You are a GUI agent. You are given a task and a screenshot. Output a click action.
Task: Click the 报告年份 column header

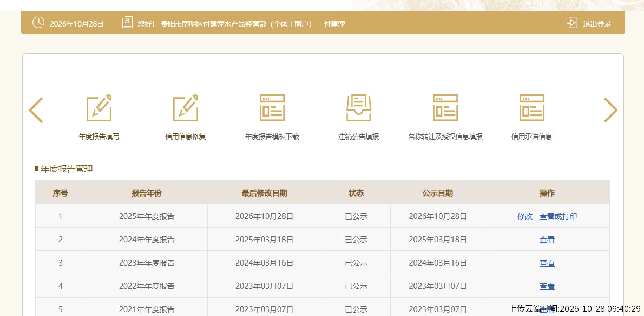click(x=147, y=193)
